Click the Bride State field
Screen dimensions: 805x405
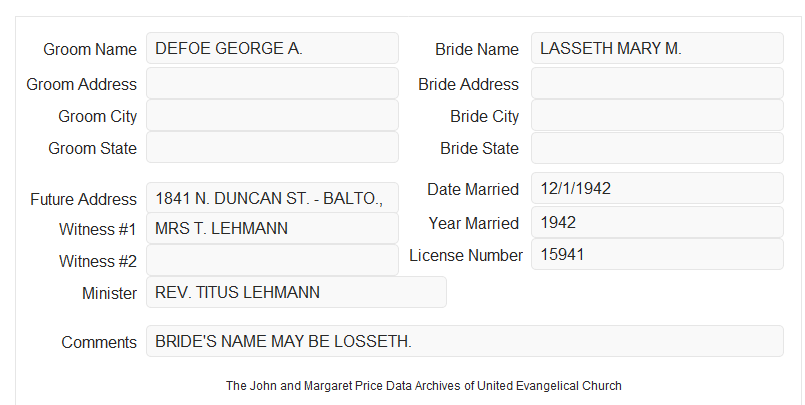click(657, 148)
